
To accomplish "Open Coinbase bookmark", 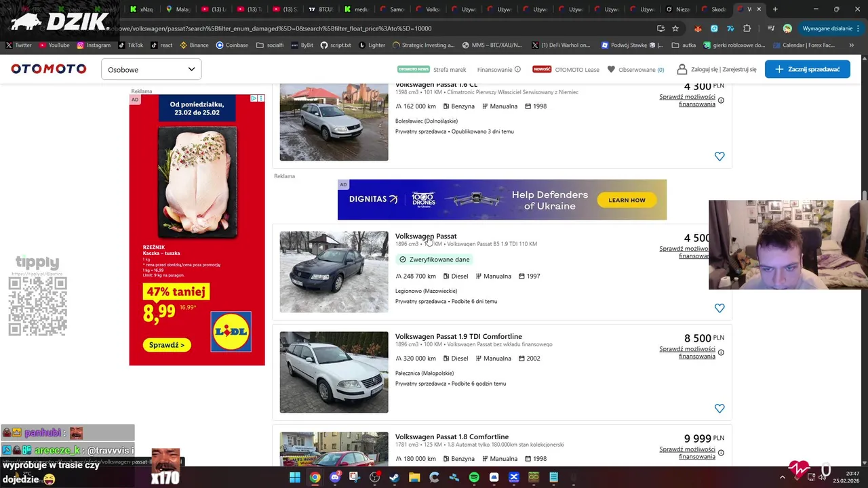I will [232, 45].
